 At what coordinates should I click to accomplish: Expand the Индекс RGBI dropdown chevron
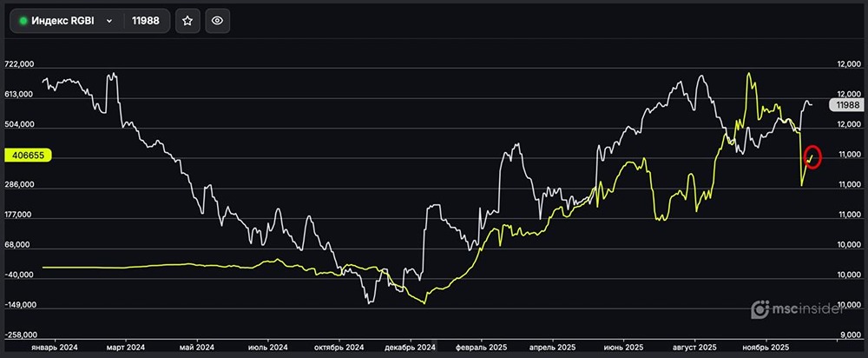click(x=109, y=21)
